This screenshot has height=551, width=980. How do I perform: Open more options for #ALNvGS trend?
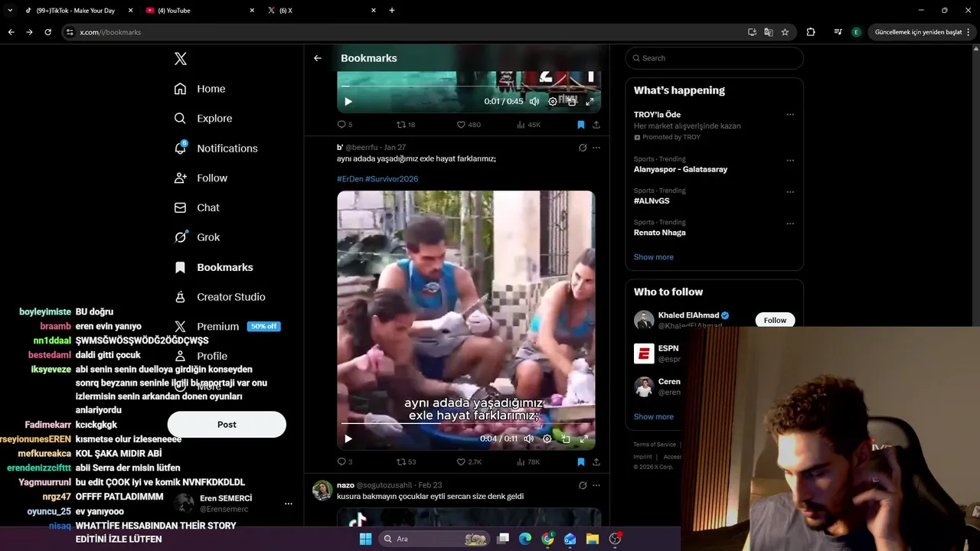(790, 192)
